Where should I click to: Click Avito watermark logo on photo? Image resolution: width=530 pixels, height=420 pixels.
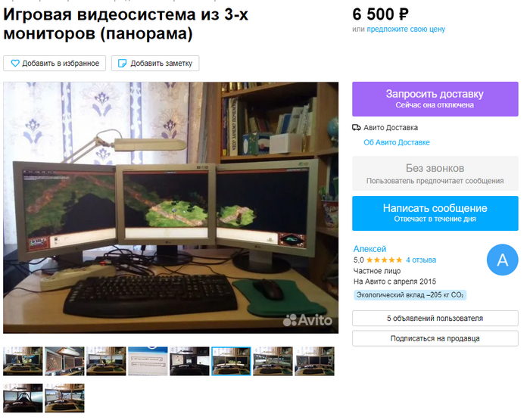coord(307,320)
